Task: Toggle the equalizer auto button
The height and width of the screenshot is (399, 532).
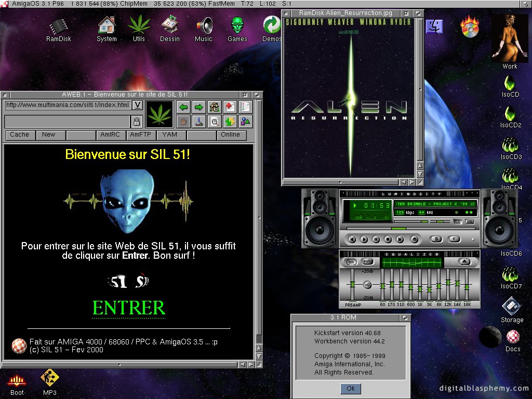Action: coord(367,262)
